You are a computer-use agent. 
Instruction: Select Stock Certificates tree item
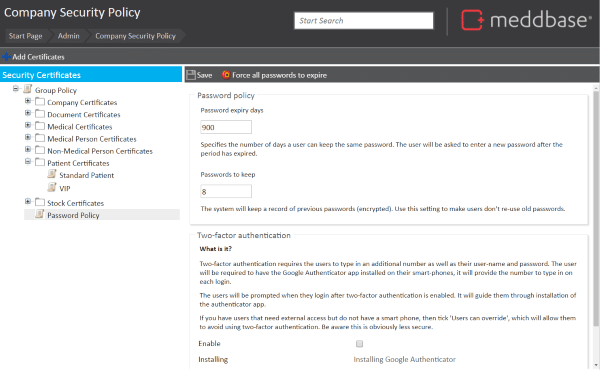point(75,203)
